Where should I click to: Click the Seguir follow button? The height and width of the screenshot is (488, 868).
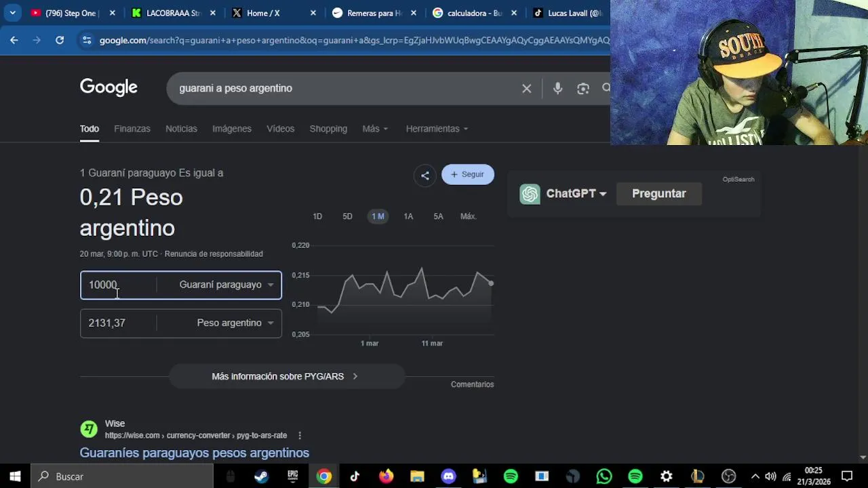468,174
